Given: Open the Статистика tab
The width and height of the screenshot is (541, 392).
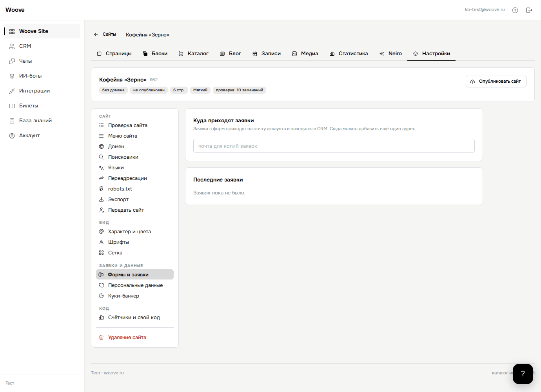Looking at the screenshot, I should click(349, 54).
